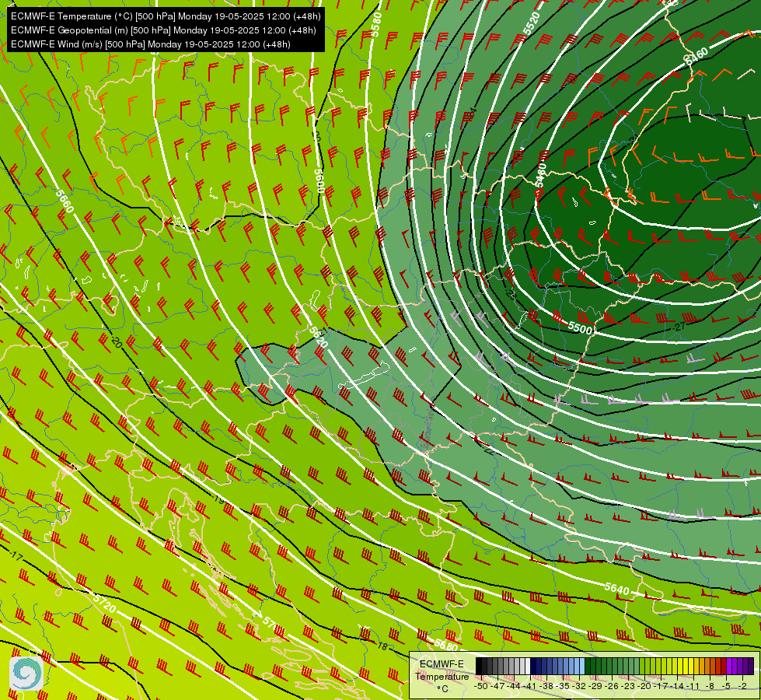The width and height of the screenshot is (761, 700).
Task: Click the 5600 geopotential contour label
Action: pyautogui.click(x=319, y=180)
